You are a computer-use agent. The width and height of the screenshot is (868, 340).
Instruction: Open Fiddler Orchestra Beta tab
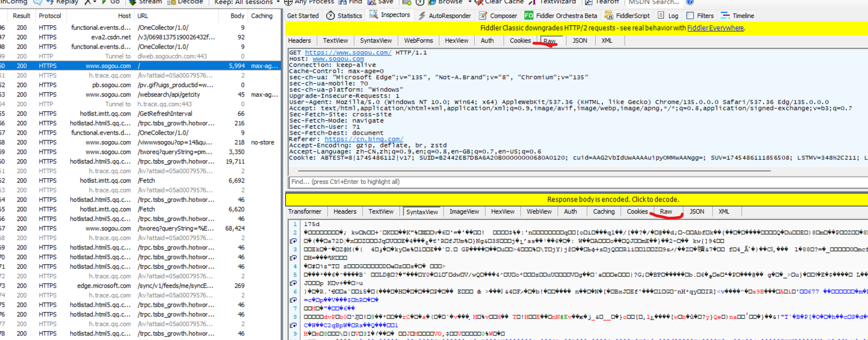(560, 16)
